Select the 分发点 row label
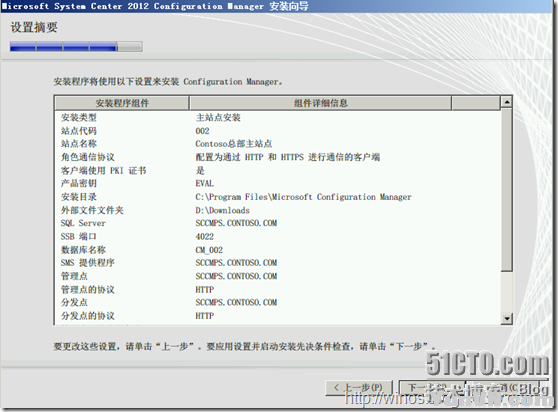 click(x=74, y=302)
